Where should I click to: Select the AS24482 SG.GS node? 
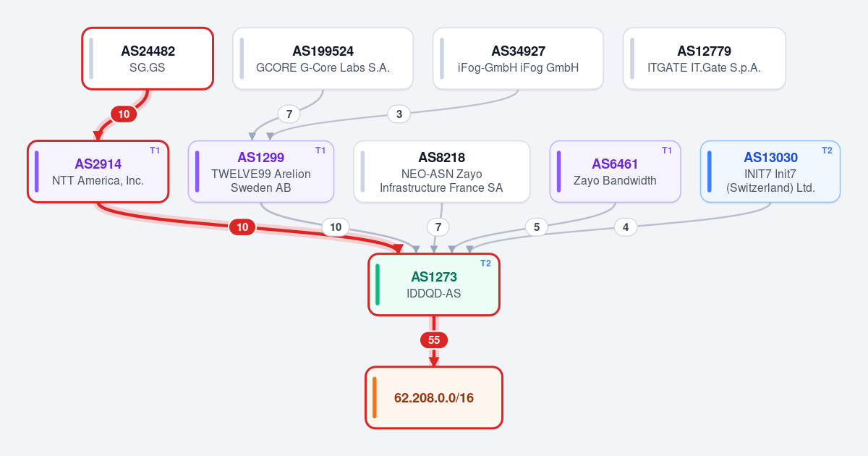coord(148,59)
